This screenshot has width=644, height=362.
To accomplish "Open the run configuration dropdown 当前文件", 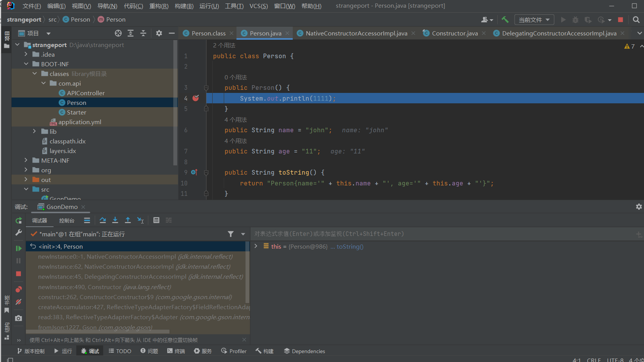I will point(534,20).
